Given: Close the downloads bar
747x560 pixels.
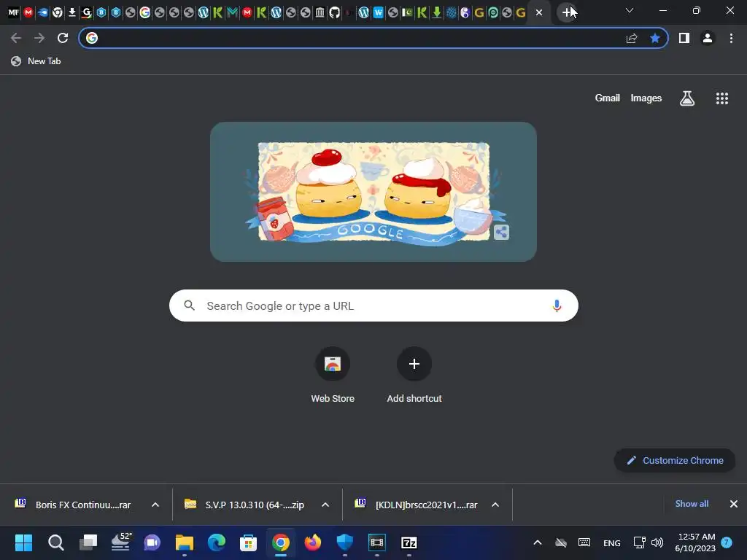Looking at the screenshot, I should (x=734, y=504).
